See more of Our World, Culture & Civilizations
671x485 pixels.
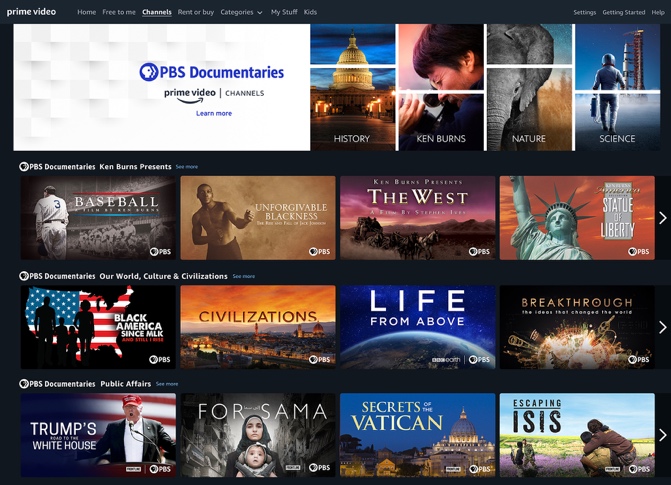click(243, 277)
